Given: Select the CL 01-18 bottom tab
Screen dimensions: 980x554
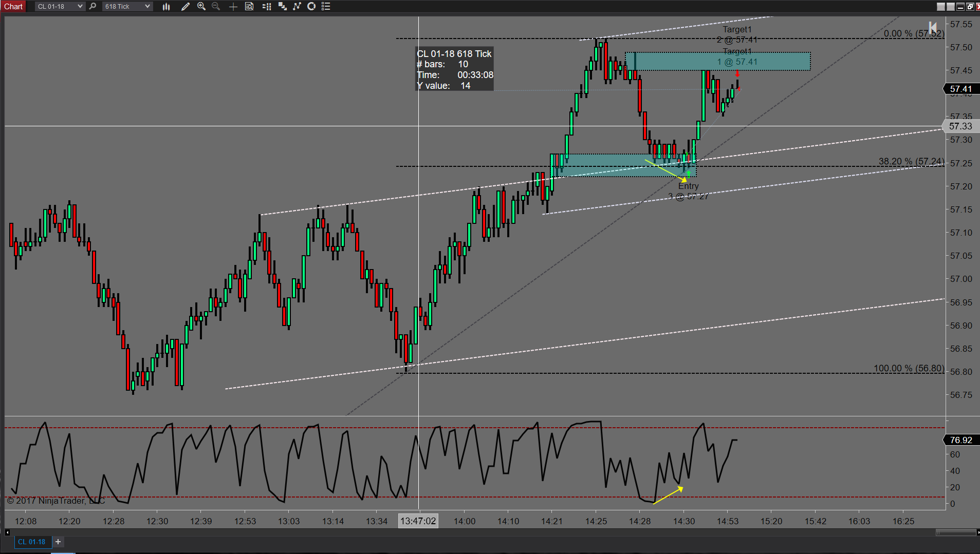Looking at the screenshot, I should 32,542.
